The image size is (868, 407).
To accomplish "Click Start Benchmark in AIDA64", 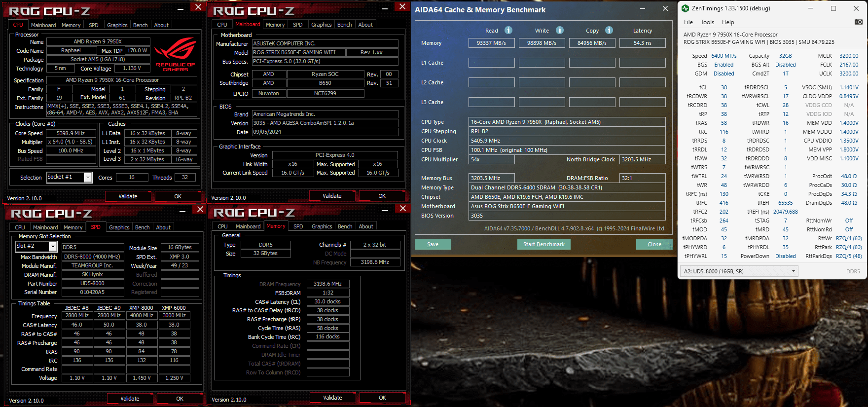I will tap(544, 244).
